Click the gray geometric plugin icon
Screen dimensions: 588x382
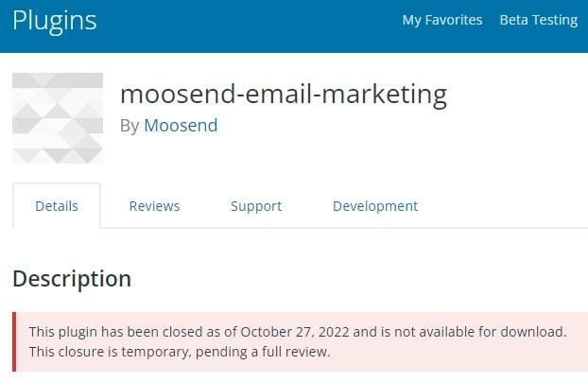click(x=58, y=118)
